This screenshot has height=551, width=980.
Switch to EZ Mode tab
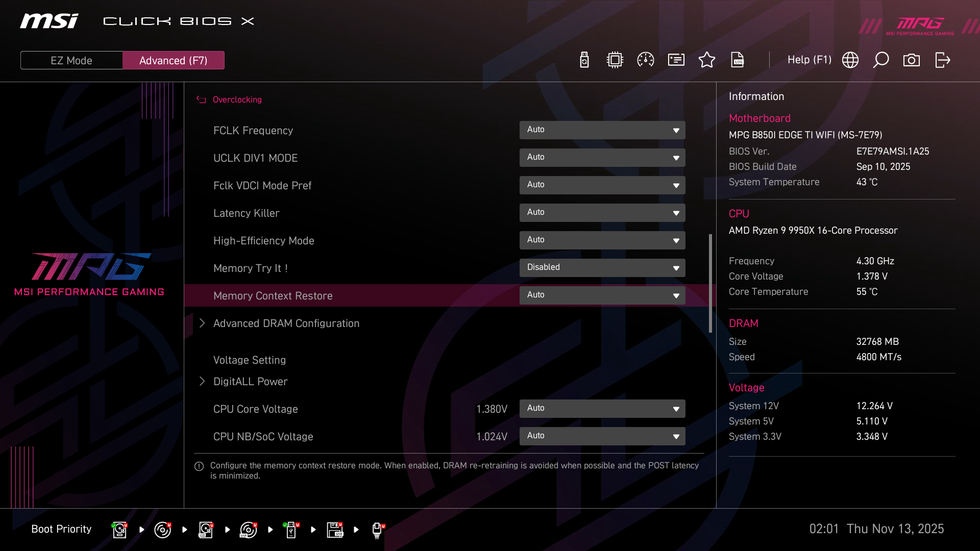click(x=71, y=60)
